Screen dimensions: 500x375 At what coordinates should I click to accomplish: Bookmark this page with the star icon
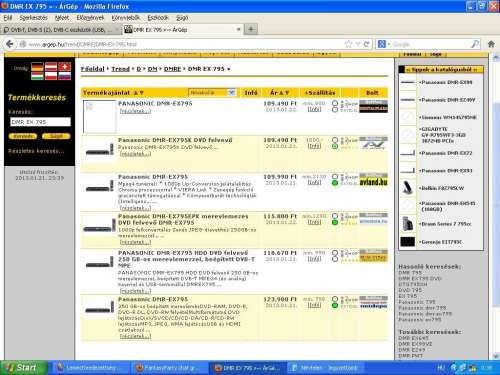pos(348,44)
